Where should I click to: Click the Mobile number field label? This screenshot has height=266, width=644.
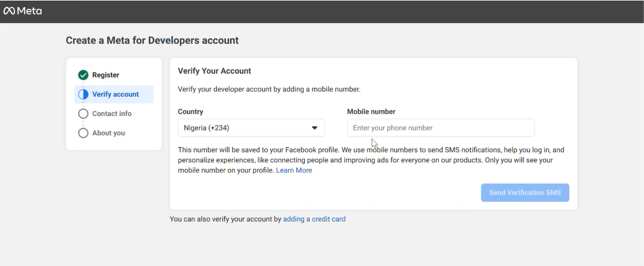371,111
